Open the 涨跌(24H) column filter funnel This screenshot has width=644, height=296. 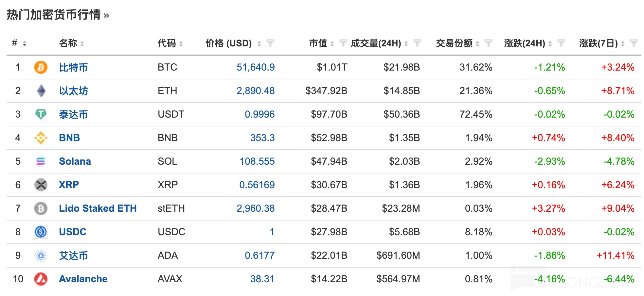click(561, 43)
